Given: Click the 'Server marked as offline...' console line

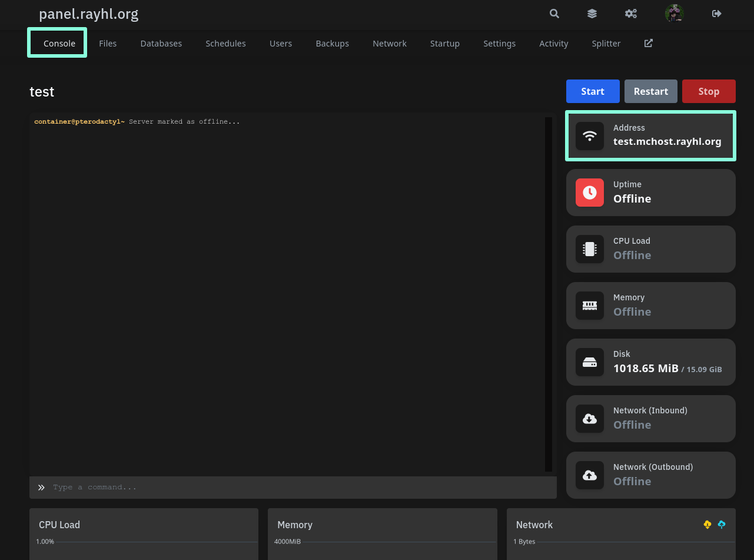Looking at the screenshot, I should click(x=184, y=122).
